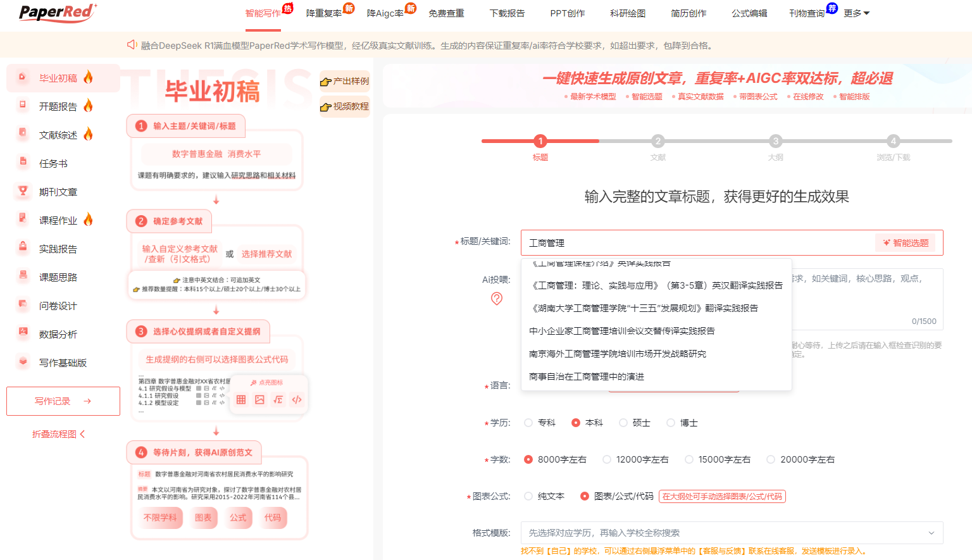972x560 pixels.
Task: Open the PPT创作 tab
Action: [568, 13]
